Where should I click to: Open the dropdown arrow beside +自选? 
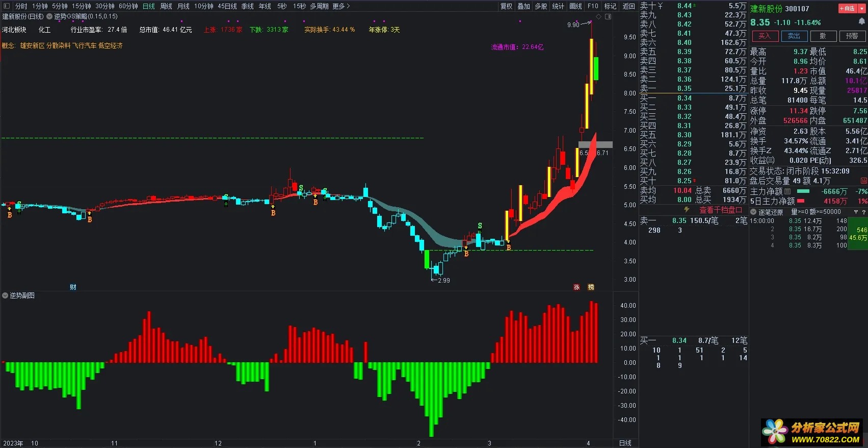(861, 9)
